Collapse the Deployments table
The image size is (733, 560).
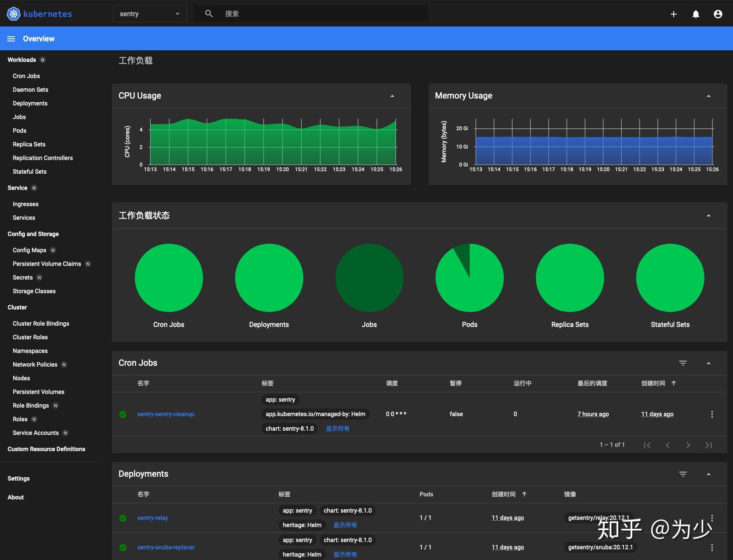(709, 474)
